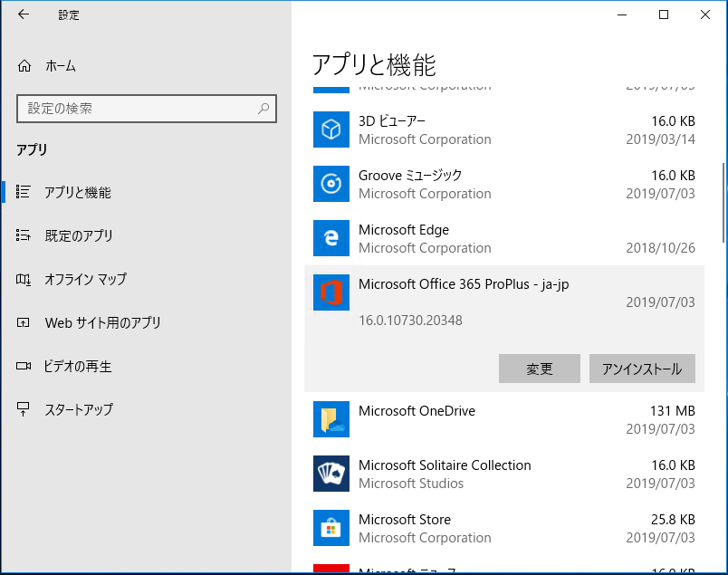
Task: Select Microsoft OneDrive app name
Action: coord(417,411)
